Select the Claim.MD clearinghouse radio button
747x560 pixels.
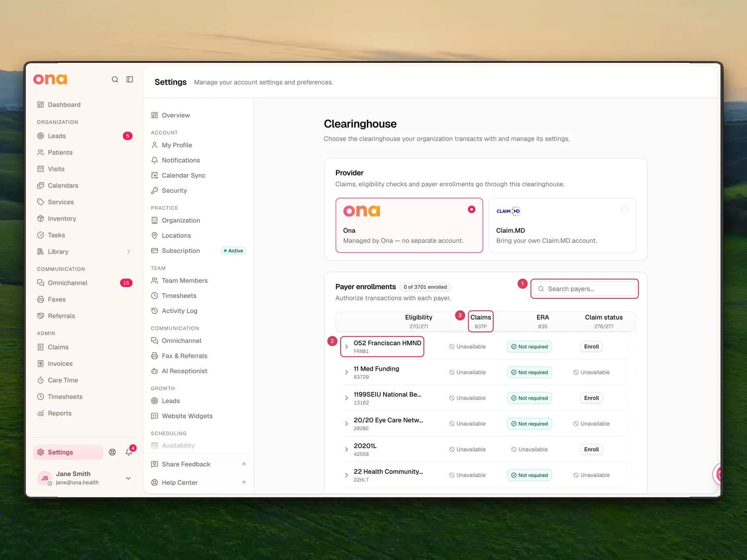click(625, 209)
